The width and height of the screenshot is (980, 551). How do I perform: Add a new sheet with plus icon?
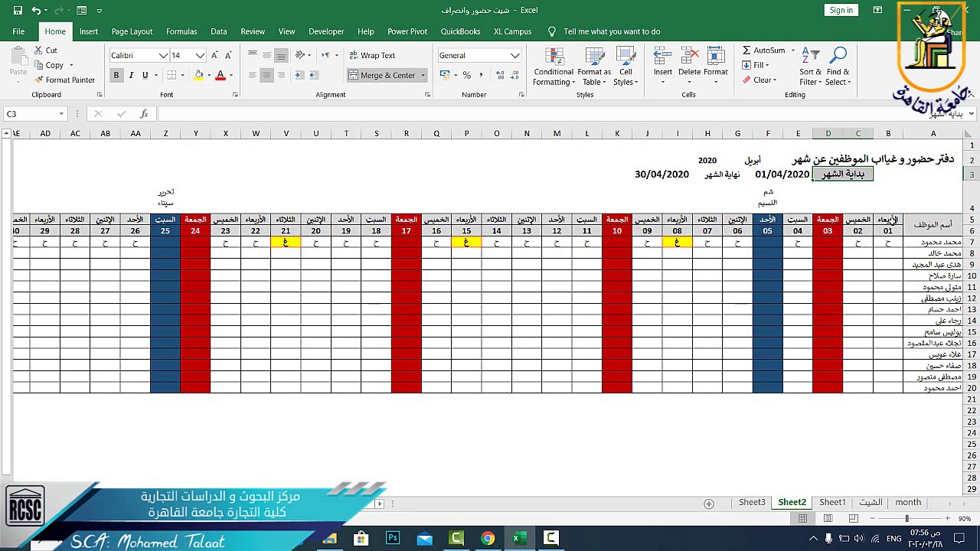pos(709,504)
